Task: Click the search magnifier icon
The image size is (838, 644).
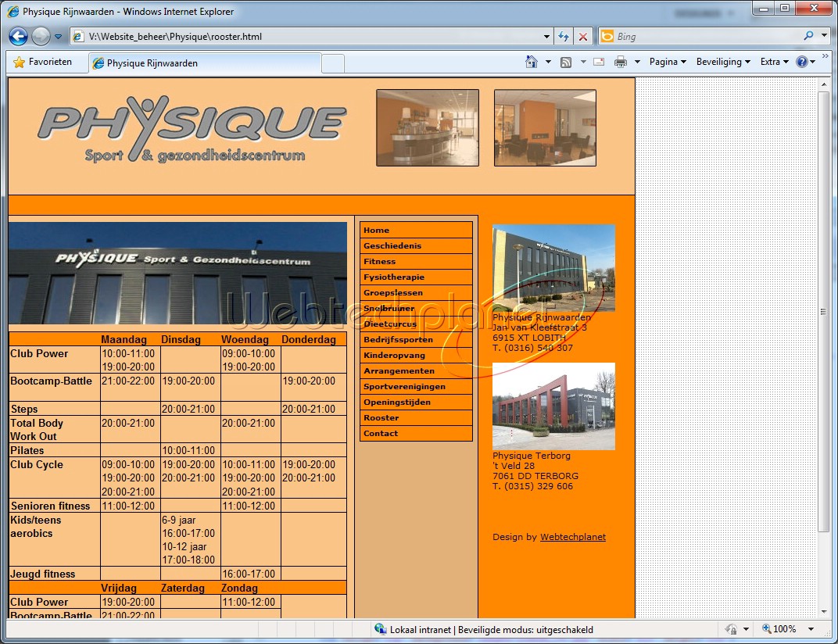Action: (x=808, y=36)
